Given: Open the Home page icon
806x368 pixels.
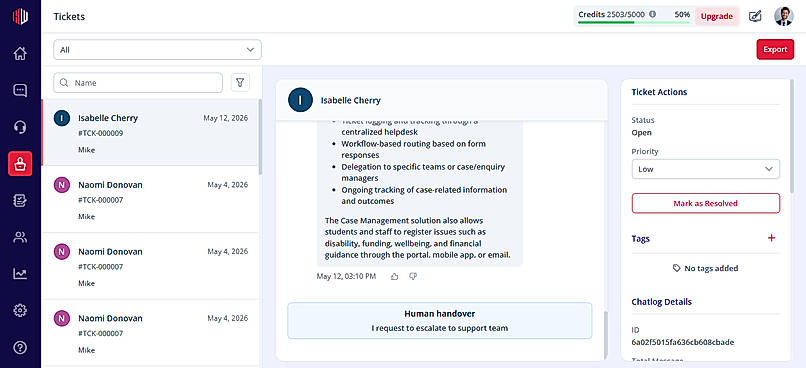Looking at the screenshot, I should click(20, 53).
